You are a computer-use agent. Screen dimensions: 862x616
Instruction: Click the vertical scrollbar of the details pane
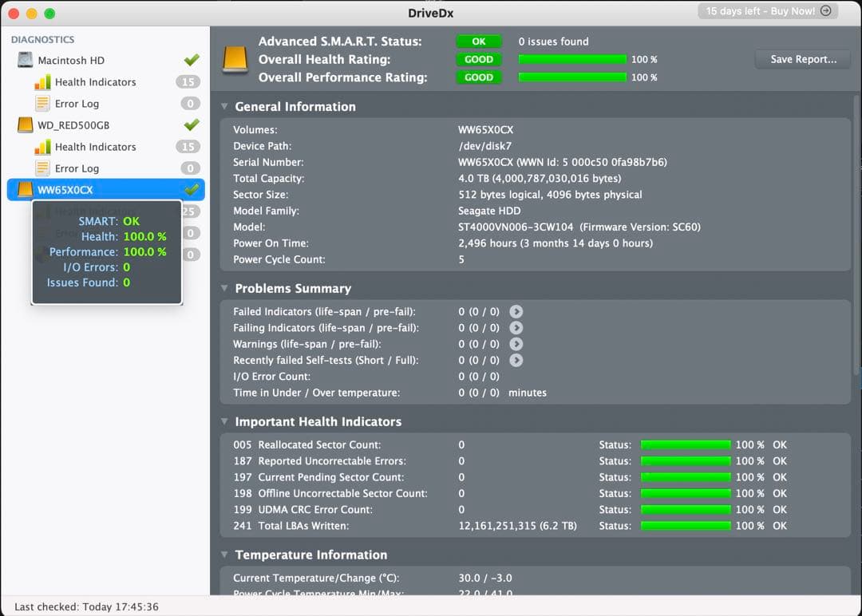coord(856,236)
